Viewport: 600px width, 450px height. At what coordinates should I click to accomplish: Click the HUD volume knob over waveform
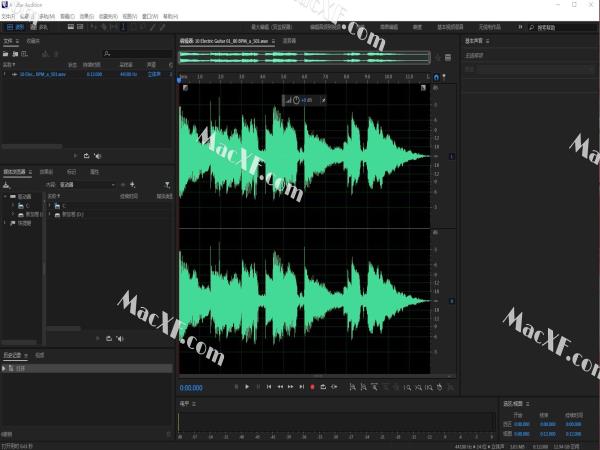296,100
